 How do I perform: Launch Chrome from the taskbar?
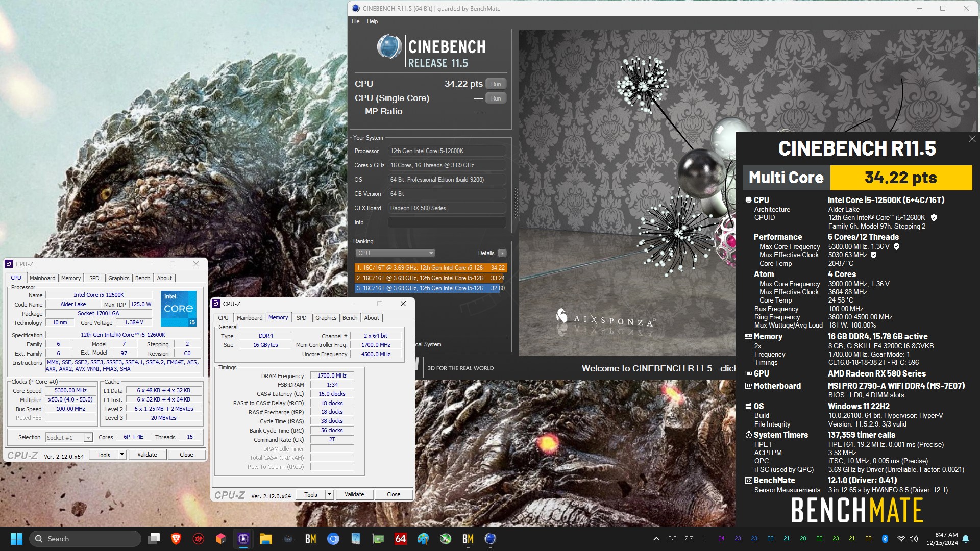pyautogui.click(x=333, y=539)
